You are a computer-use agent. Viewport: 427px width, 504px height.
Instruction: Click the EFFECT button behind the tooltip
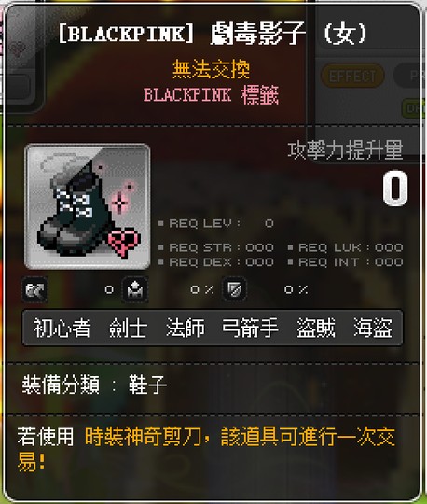coord(352,76)
